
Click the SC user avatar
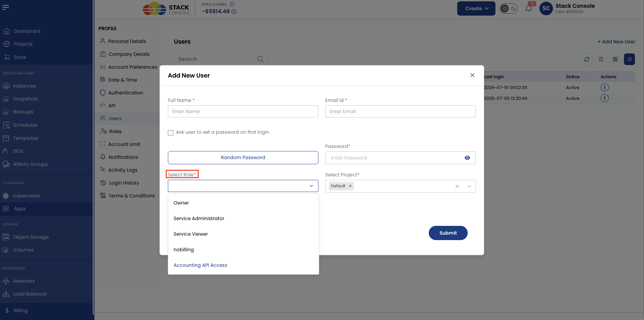tap(546, 8)
